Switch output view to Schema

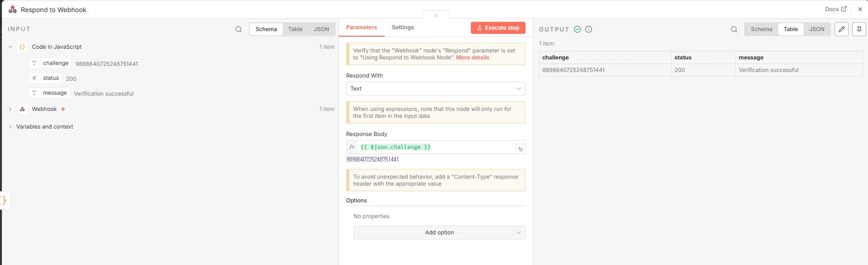pyautogui.click(x=761, y=29)
